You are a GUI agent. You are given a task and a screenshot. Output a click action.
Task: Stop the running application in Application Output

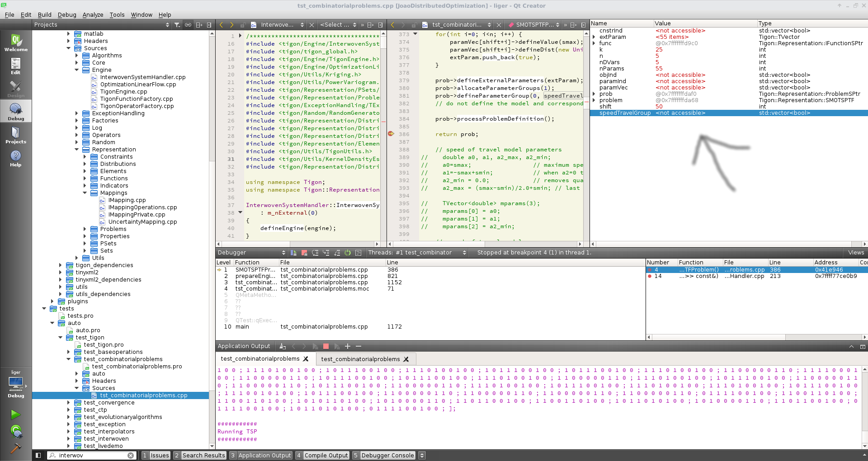(326, 346)
